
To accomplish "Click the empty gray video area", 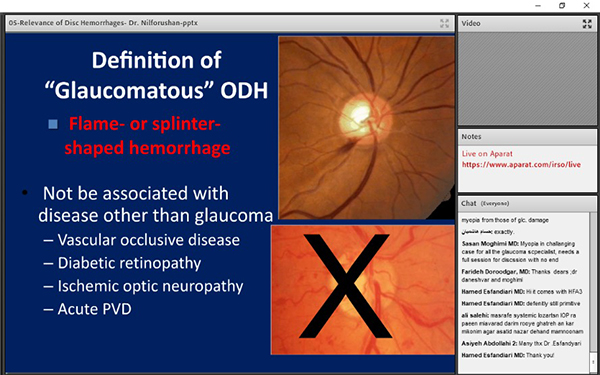I will click(527, 79).
